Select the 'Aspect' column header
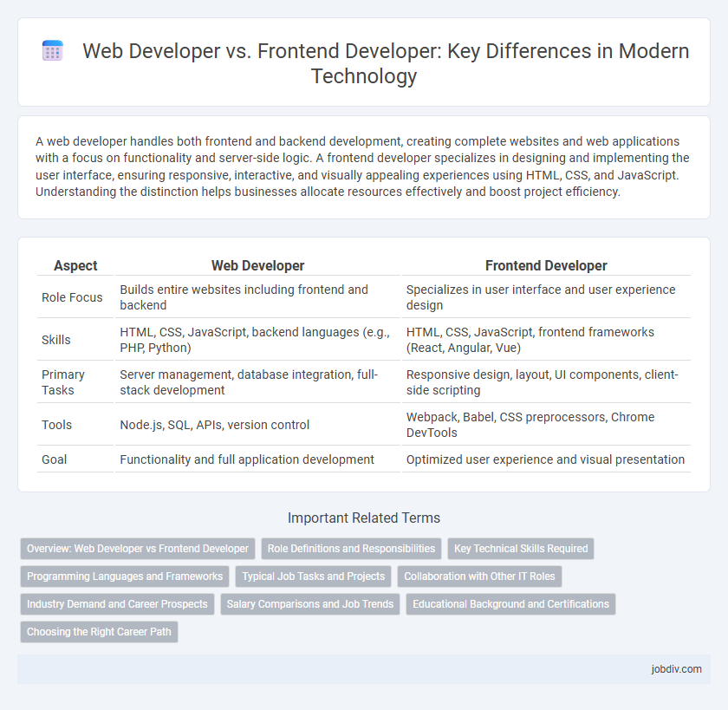The height and width of the screenshot is (710, 728). [x=75, y=265]
